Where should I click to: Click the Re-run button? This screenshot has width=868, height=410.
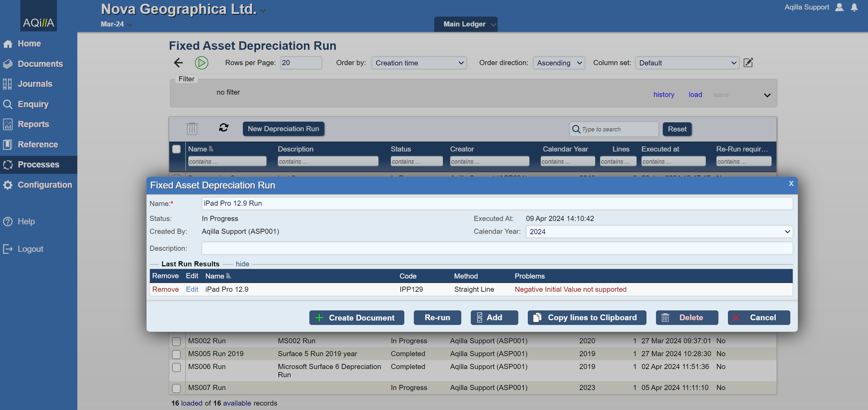coord(437,318)
